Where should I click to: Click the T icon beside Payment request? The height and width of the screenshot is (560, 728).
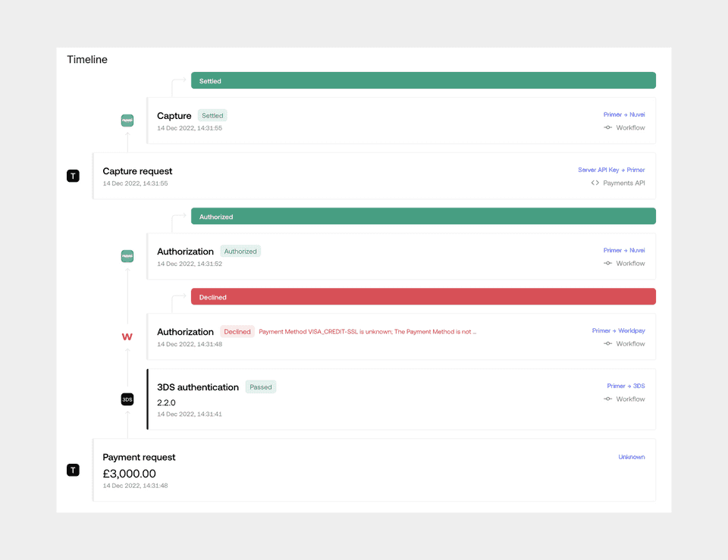pyautogui.click(x=73, y=470)
